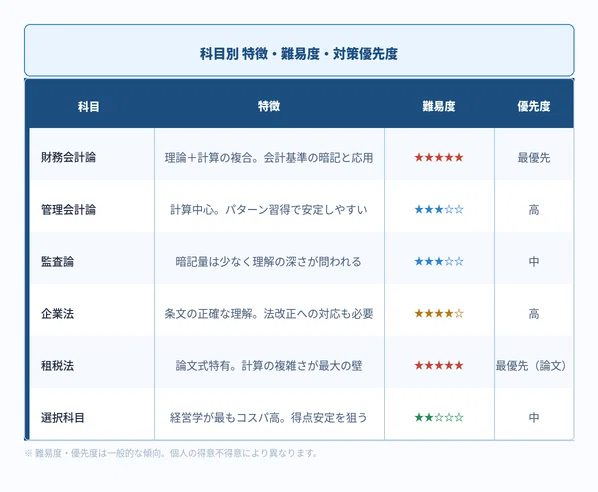Click the text 条文の正確な理解。法改正への対応も必要
598x492 pixels.
click(269, 314)
